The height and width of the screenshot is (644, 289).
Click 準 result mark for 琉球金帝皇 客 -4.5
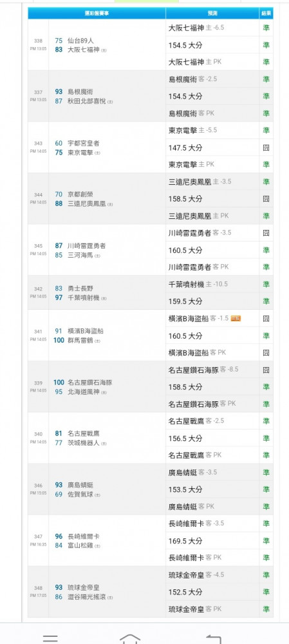coord(266,574)
